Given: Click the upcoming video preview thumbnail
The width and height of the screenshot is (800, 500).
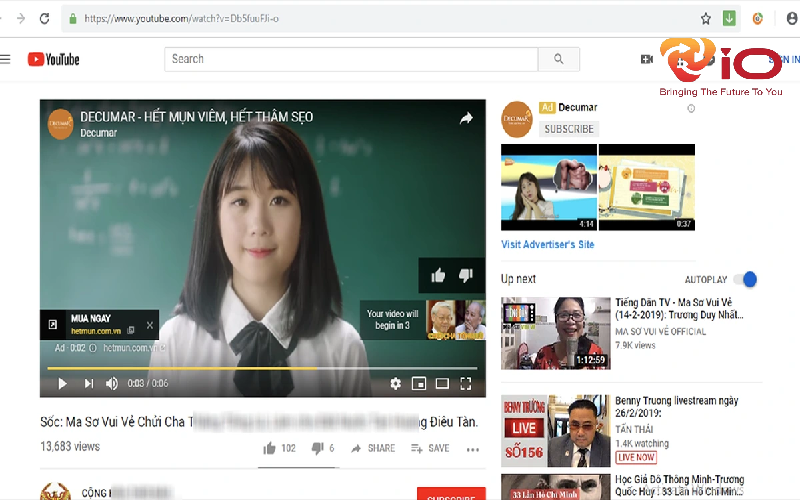Looking at the screenshot, I should point(456,320).
